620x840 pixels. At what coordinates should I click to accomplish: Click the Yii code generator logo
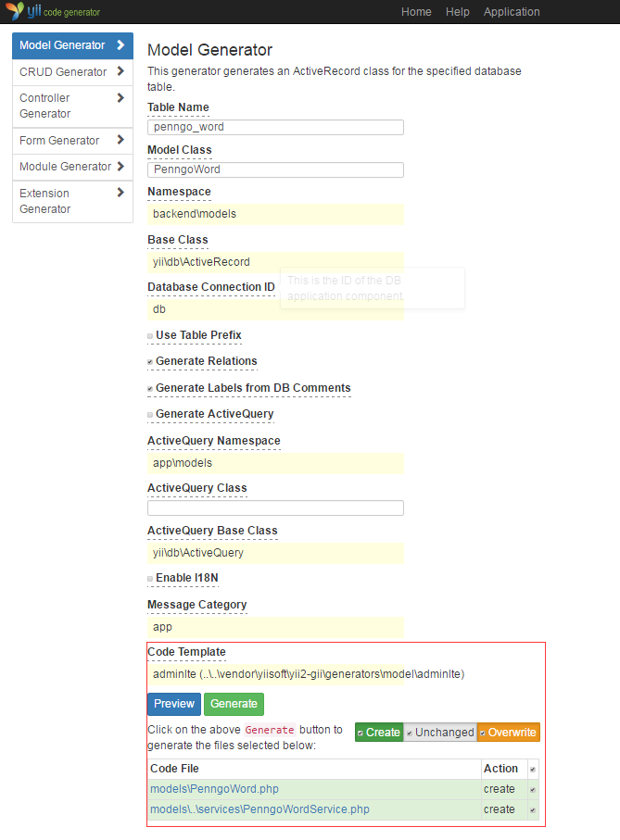coord(52,12)
